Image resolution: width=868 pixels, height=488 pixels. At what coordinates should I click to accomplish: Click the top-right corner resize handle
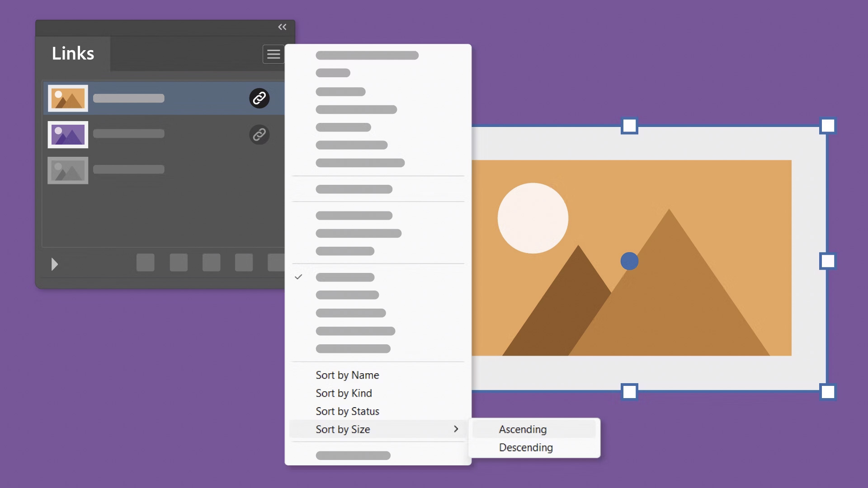[x=827, y=126]
